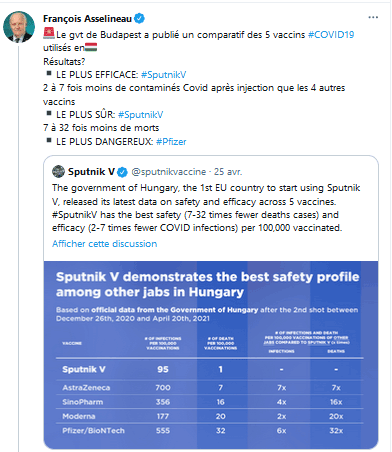
Task: Open the #Pfizer hashtag
Action: coord(171,142)
